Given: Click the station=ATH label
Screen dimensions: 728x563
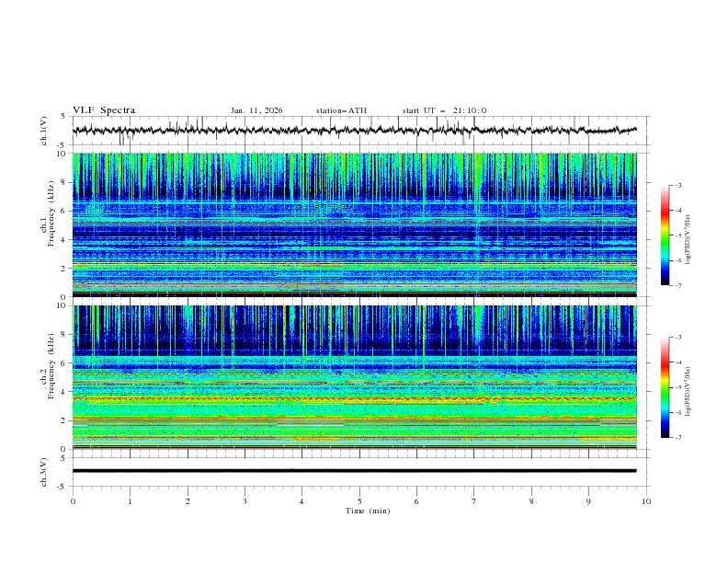Looking at the screenshot, I should click(341, 110).
